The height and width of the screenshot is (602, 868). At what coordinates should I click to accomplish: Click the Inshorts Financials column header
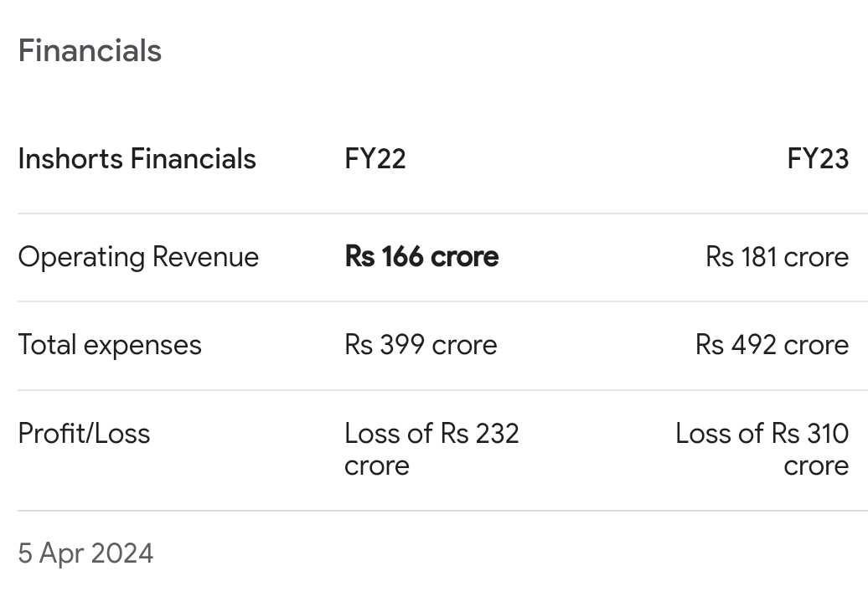click(x=137, y=159)
